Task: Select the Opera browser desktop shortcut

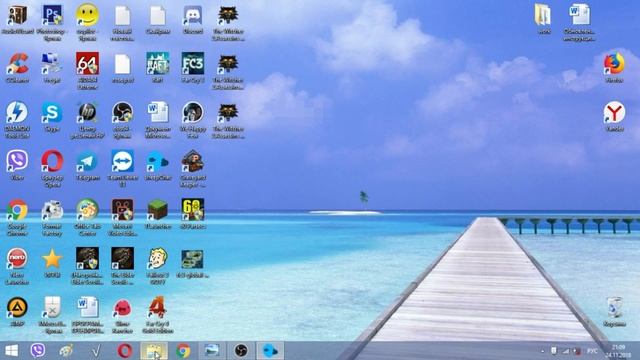Action: [52, 161]
